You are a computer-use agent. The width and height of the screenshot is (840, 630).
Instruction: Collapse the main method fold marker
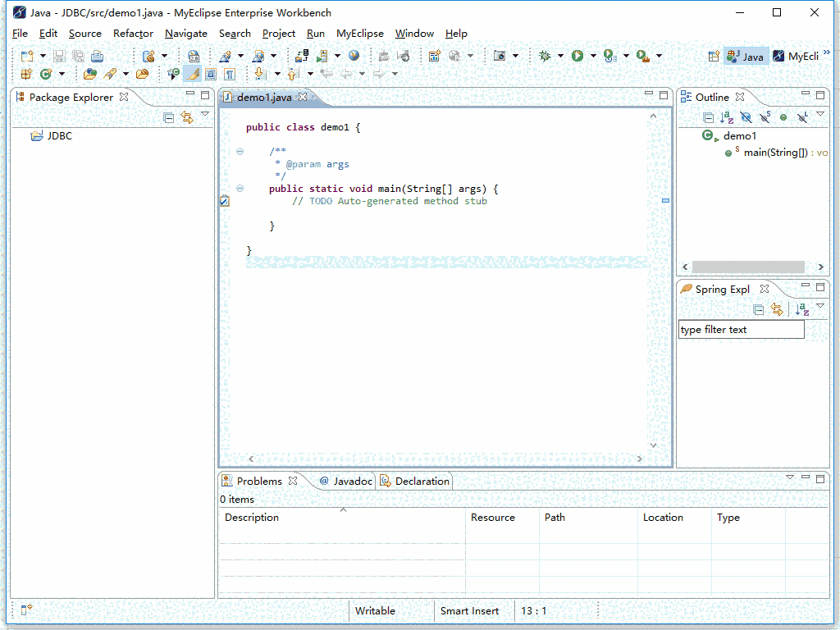(x=240, y=189)
